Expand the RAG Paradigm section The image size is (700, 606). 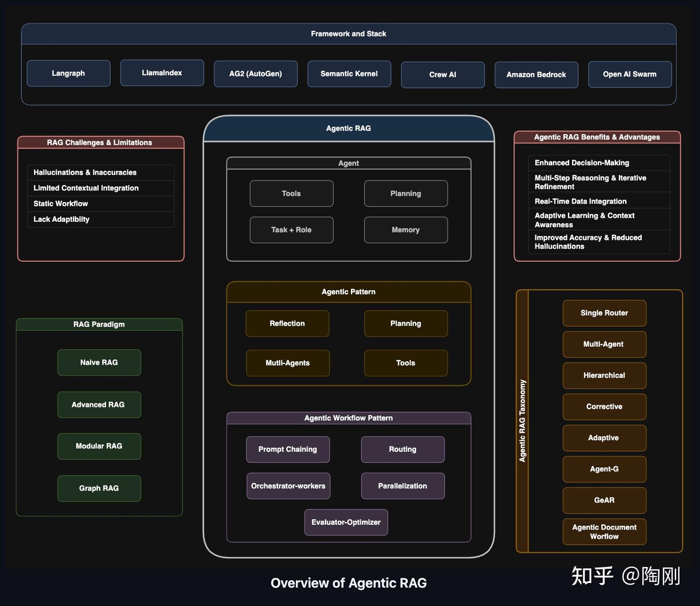(x=99, y=324)
